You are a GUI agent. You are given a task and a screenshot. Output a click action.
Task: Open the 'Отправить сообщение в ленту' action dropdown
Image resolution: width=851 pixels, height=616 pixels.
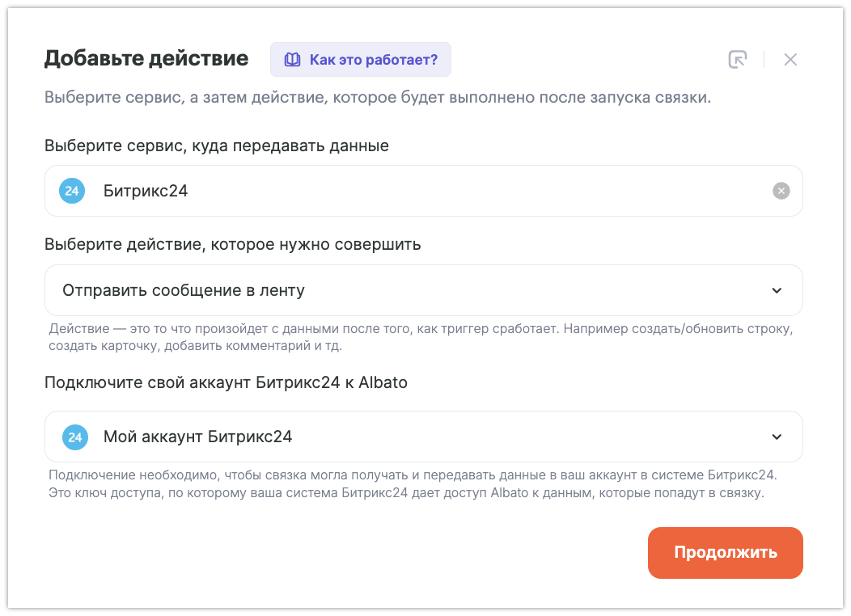(x=404, y=290)
